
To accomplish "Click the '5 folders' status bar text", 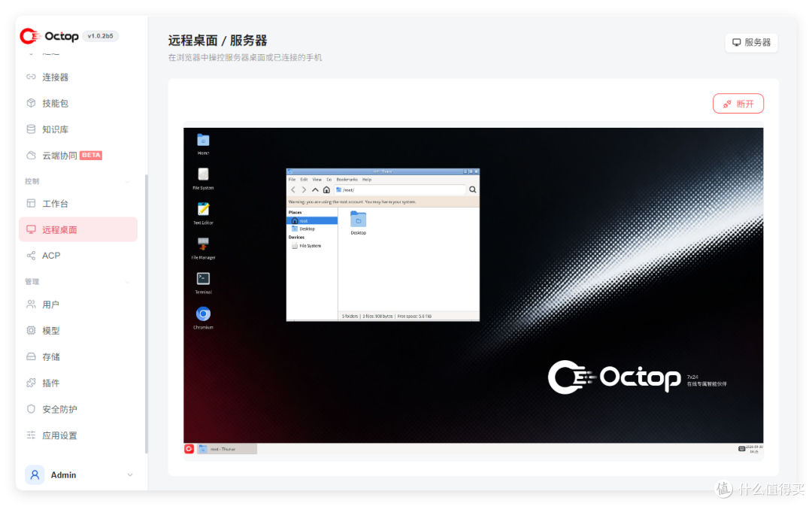I will click(x=350, y=316).
